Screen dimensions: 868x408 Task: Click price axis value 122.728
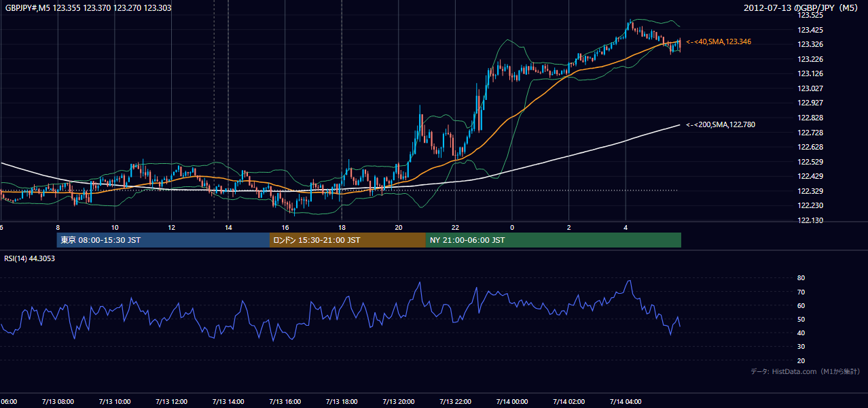click(810, 133)
